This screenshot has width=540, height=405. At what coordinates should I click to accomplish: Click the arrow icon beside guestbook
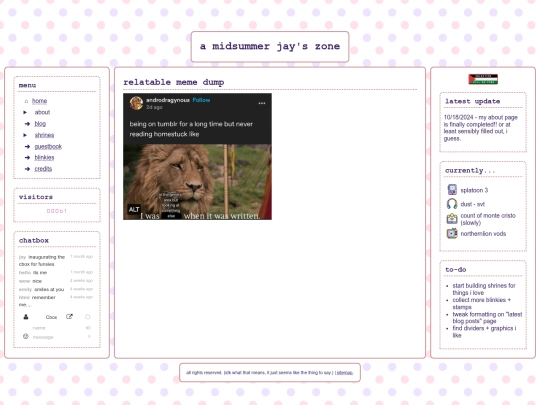coord(27,146)
